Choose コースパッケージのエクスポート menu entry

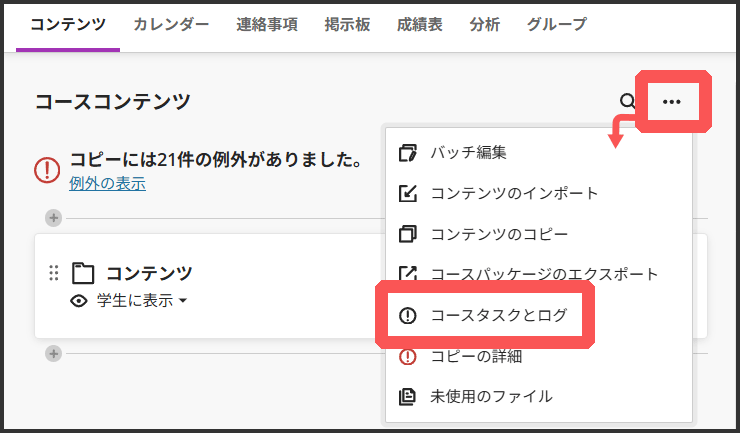pyautogui.click(x=544, y=274)
